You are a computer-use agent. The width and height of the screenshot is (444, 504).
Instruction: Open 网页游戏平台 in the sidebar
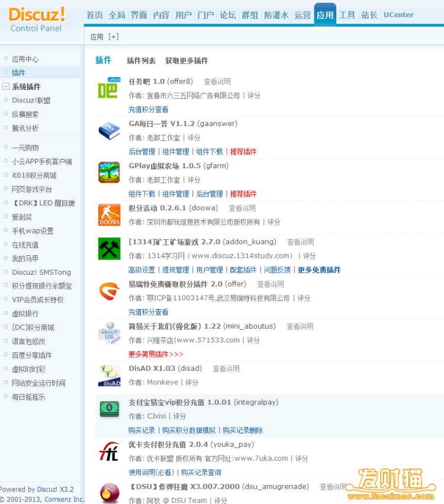pos(32,190)
